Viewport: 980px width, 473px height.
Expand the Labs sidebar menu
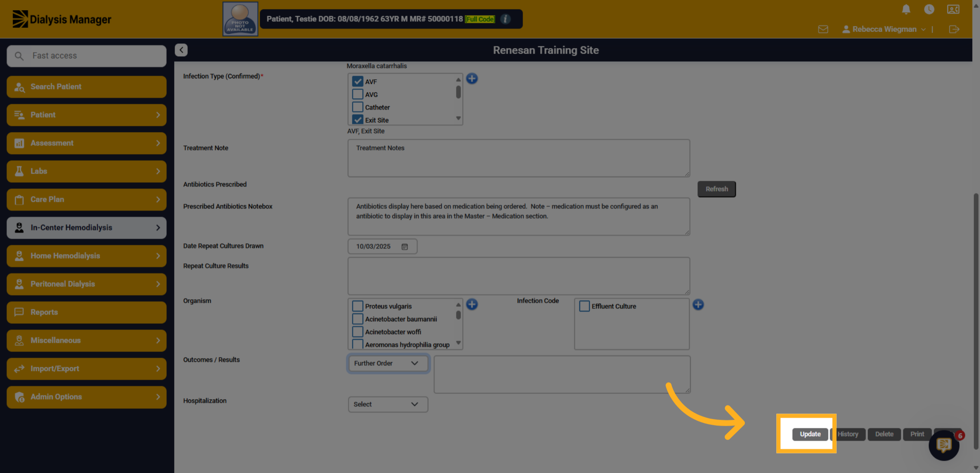point(87,171)
